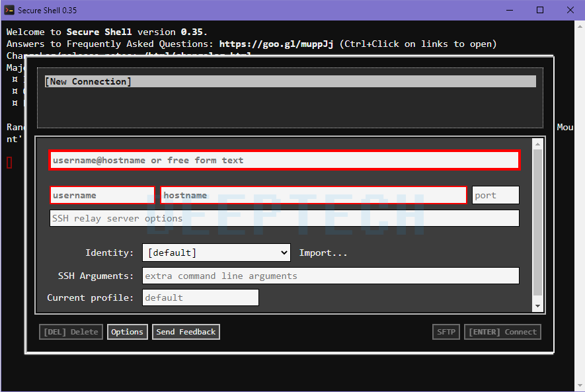Open the Options button
Image resolution: width=585 pixels, height=392 pixels.
[x=127, y=332]
